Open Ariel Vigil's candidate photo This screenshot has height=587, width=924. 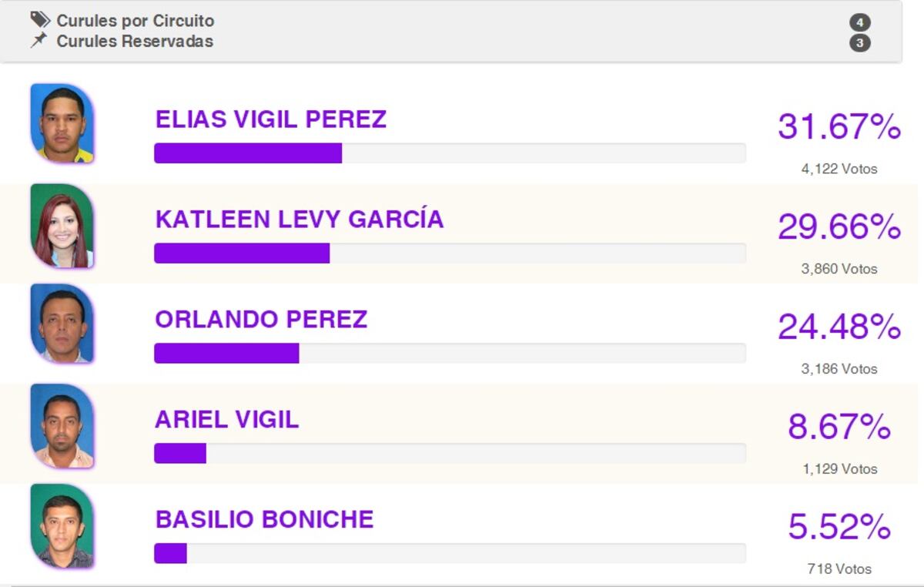pyautogui.click(x=62, y=426)
